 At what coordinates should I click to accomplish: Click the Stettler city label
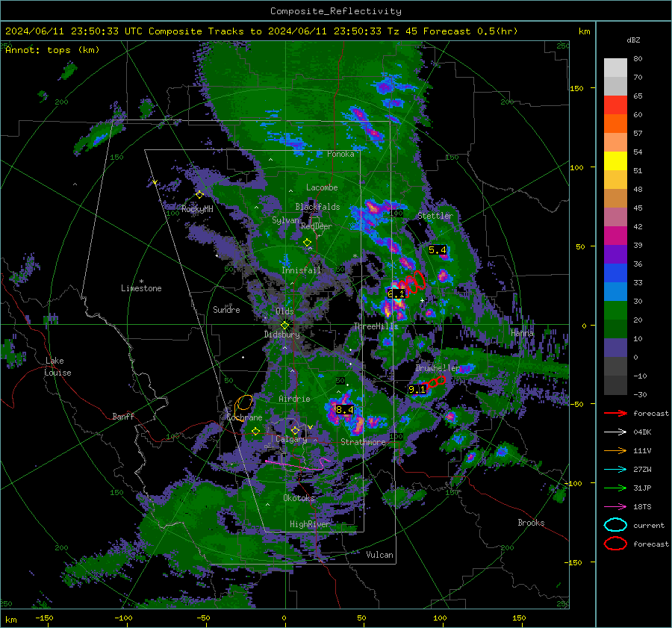coord(435,216)
